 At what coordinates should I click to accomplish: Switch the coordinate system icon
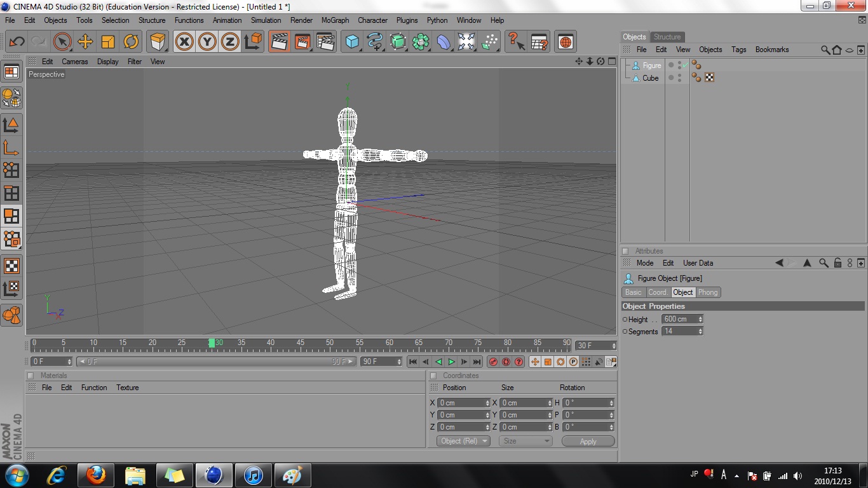coord(253,42)
